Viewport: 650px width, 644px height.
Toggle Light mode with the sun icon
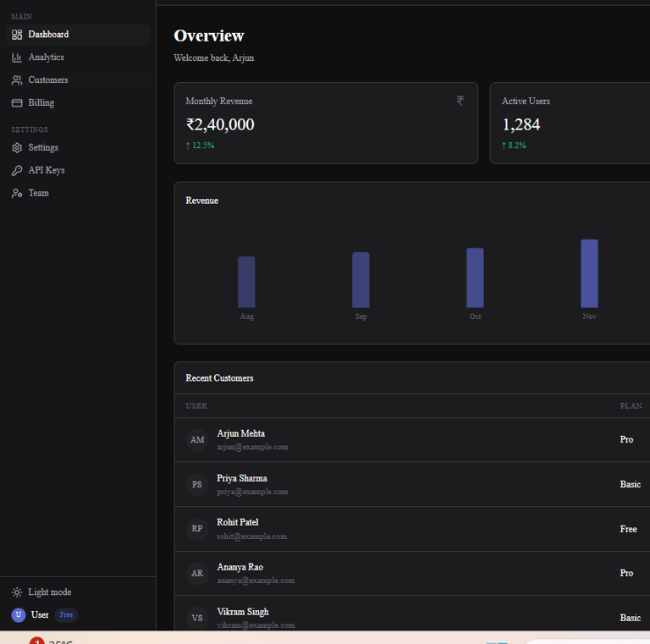(17, 592)
